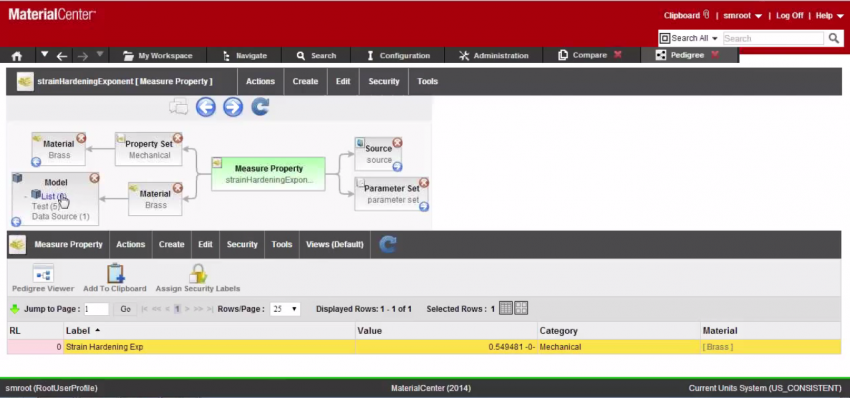Open the Rows/Page dropdown showing 25
Screen dimensions: 850x398
click(x=285, y=309)
